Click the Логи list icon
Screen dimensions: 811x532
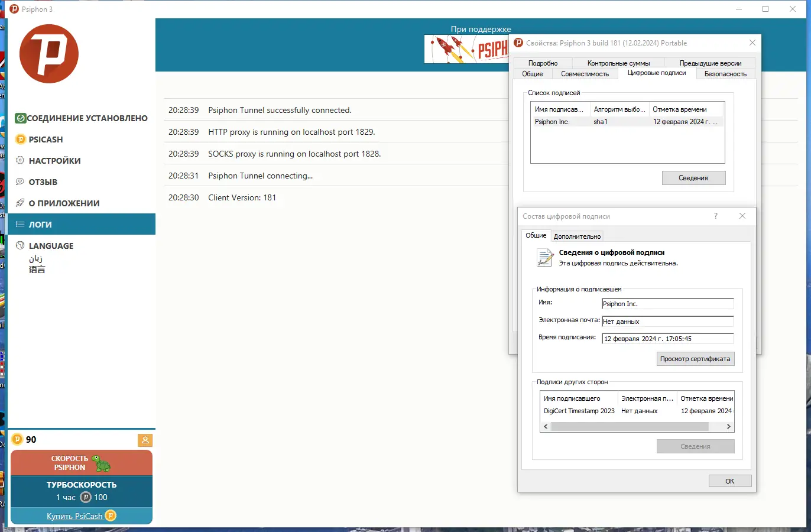tap(20, 225)
